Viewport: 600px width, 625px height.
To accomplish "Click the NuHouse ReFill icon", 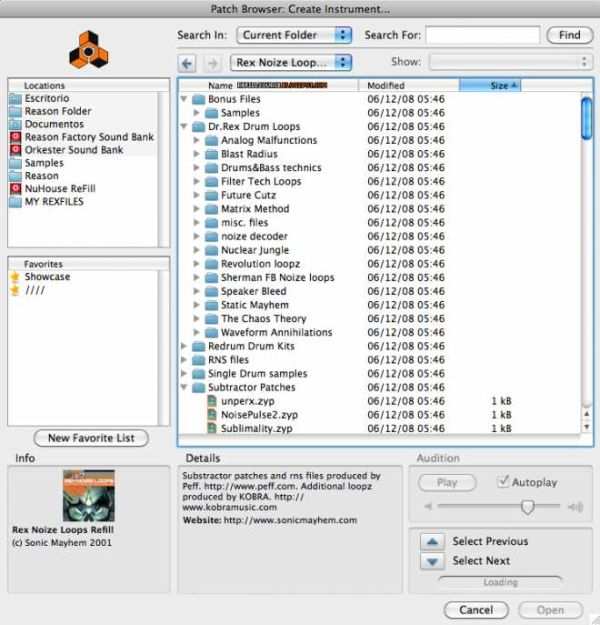I will point(16,189).
